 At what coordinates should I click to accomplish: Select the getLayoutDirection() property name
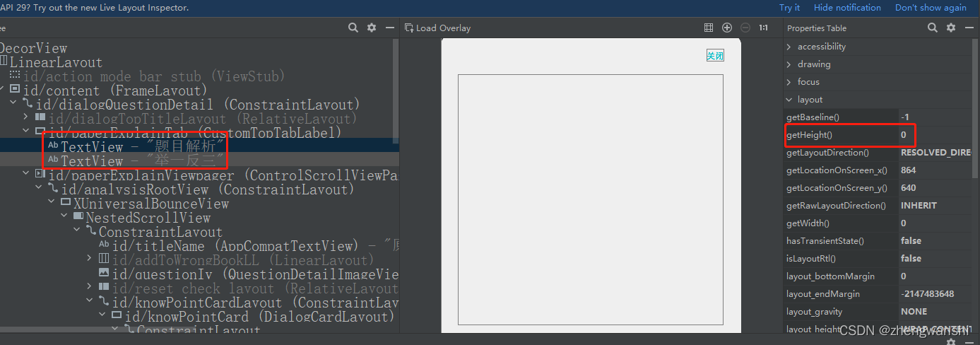coord(827,153)
